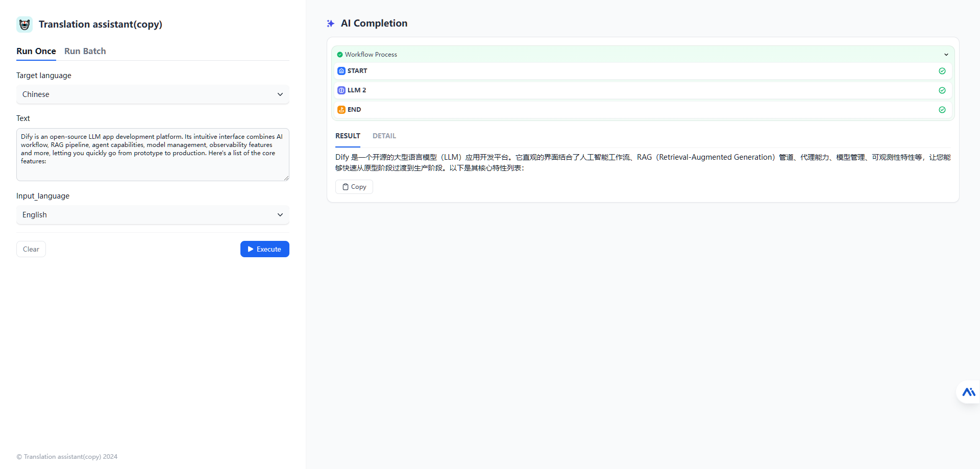Collapse the Workflow Process panel chevron
The image size is (980, 469).
click(x=946, y=55)
